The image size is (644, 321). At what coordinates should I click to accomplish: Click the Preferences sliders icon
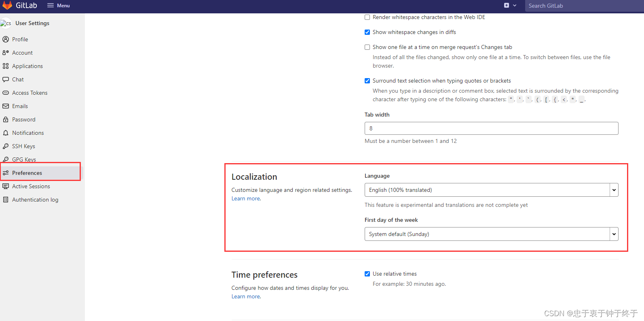(6, 173)
